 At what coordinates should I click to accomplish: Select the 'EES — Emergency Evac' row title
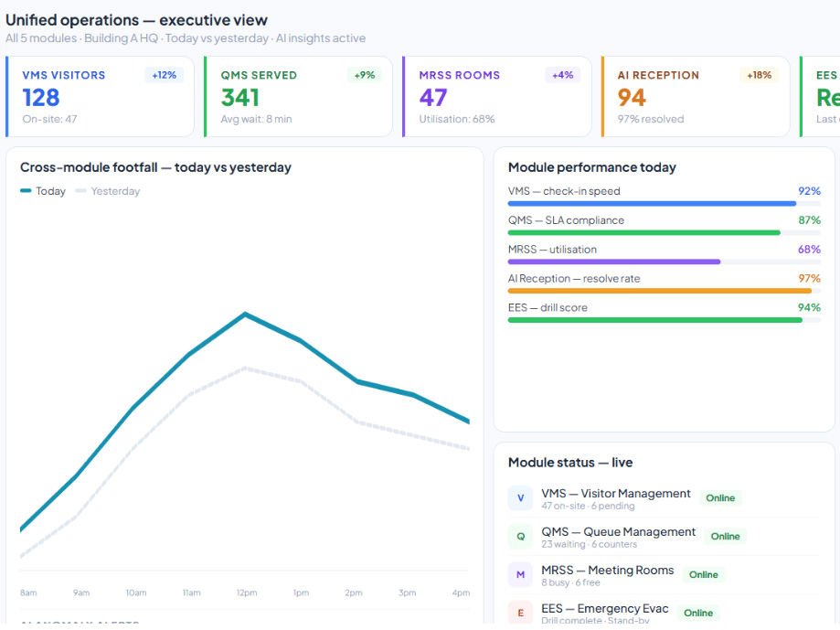pyautogui.click(x=605, y=609)
